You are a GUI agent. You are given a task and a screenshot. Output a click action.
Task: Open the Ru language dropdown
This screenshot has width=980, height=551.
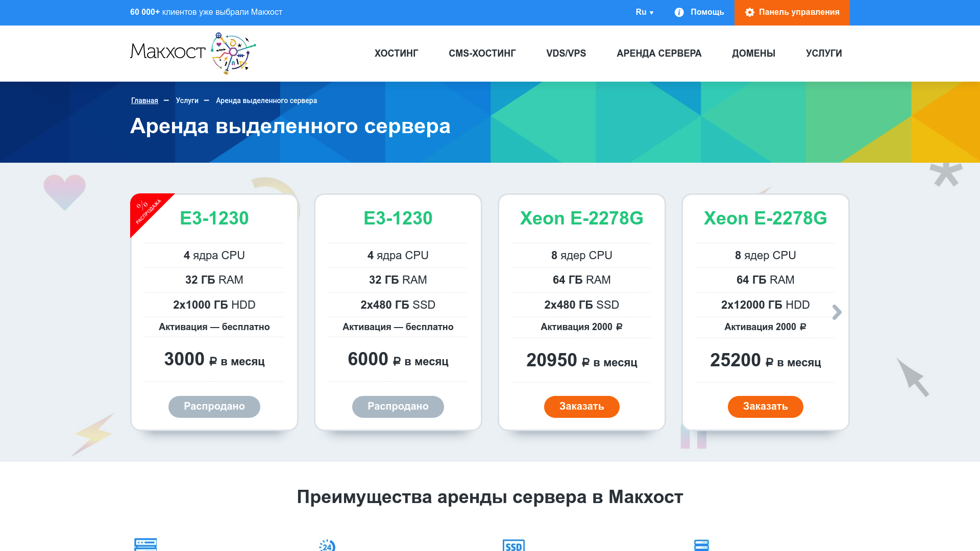click(x=644, y=12)
